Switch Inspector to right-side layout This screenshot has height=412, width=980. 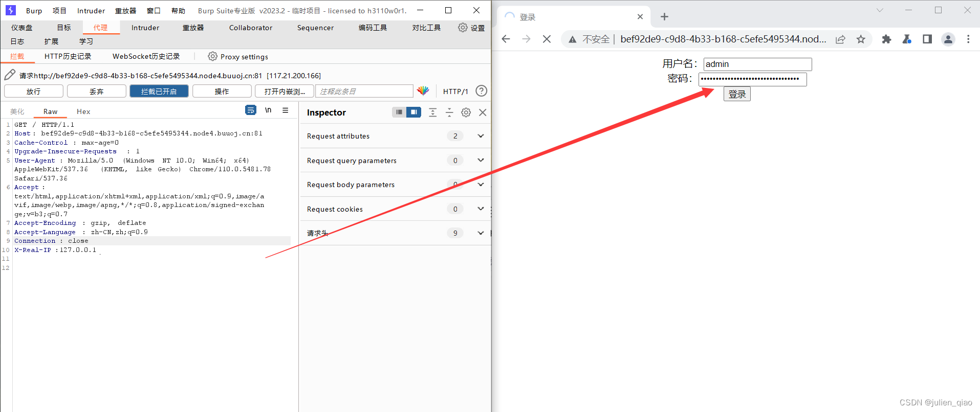[413, 112]
